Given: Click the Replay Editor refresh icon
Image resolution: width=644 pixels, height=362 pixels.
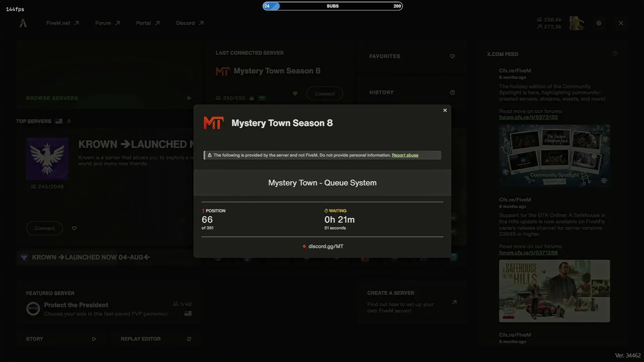Looking at the screenshot, I should (189, 339).
